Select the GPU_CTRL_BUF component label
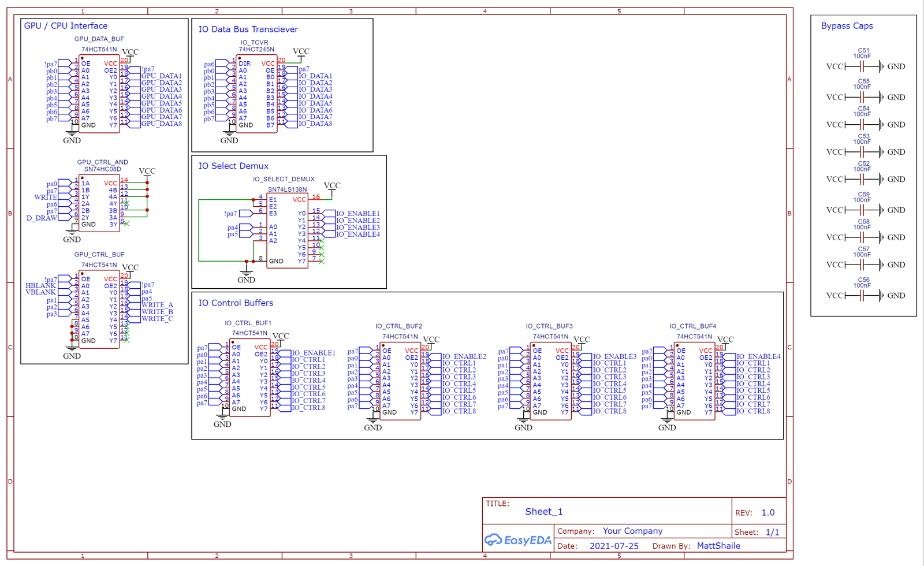Viewport: 924px width, 566px height. [99, 254]
